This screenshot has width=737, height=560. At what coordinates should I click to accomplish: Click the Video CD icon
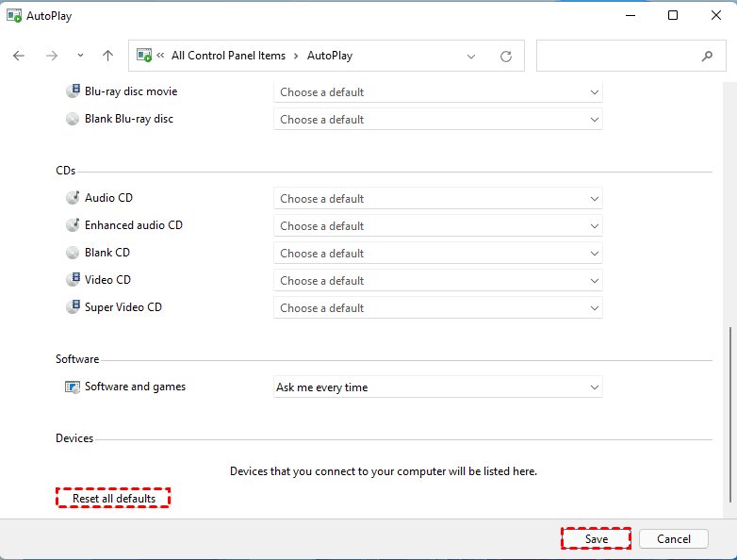pos(74,280)
